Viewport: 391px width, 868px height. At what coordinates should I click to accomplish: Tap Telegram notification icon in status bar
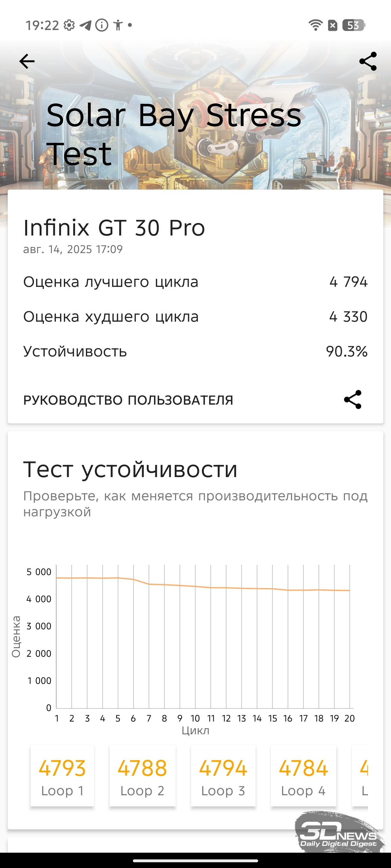click(x=85, y=25)
